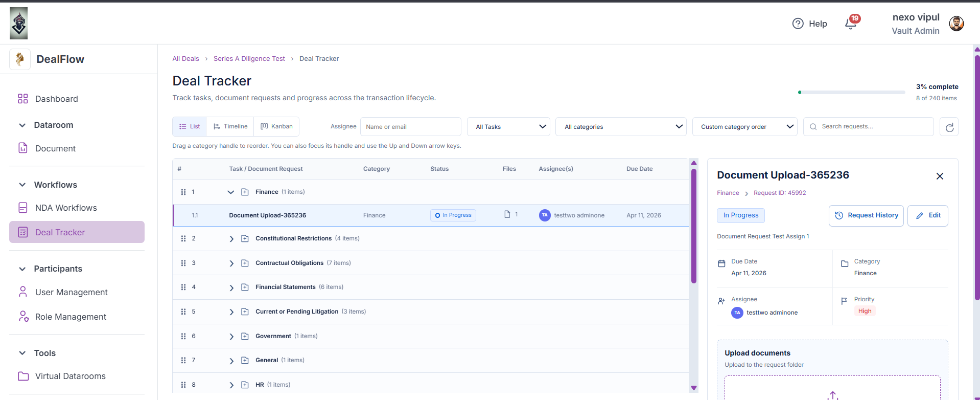Click the refresh icon beside search
Screen dimensions: 980x400
coord(949,127)
